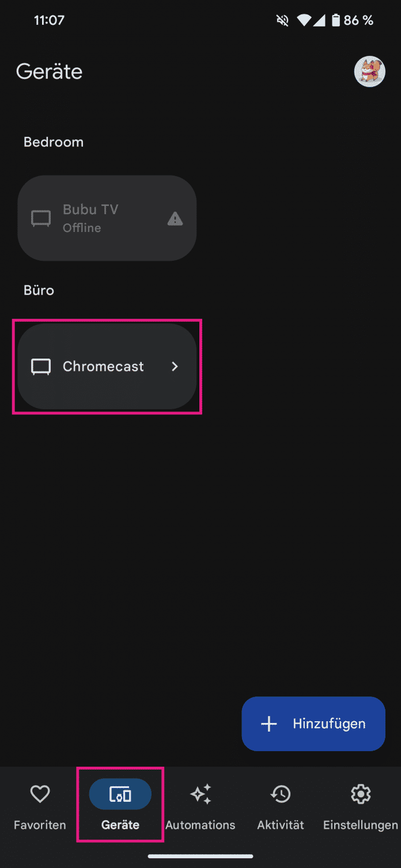Switch to the Automations tab label

[200, 825]
